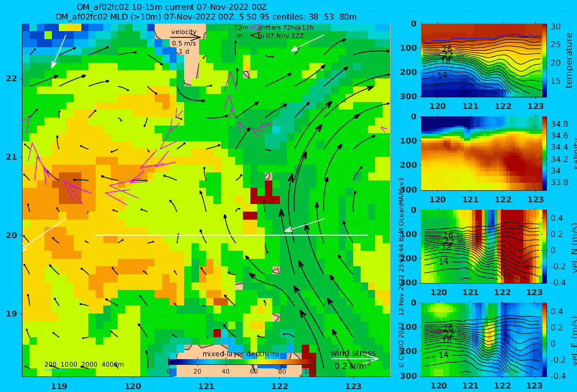This screenshot has width=577, height=392.
Task: Click the salinity section panel
Action: (481, 153)
